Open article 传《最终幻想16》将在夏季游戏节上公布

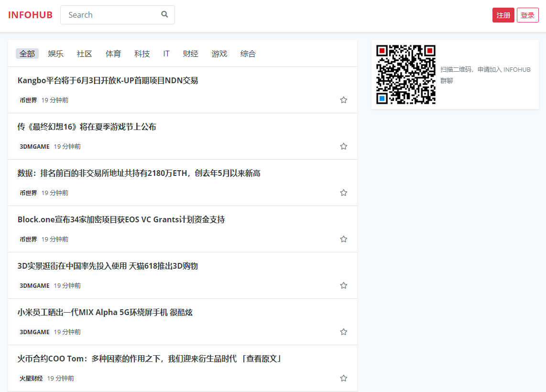pos(87,127)
